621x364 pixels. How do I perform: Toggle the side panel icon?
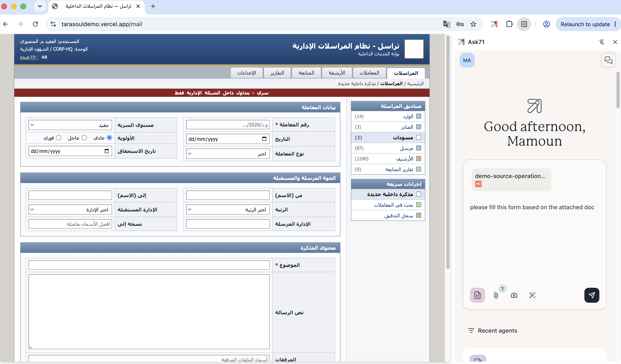pyautogui.click(x=524, y=24)
